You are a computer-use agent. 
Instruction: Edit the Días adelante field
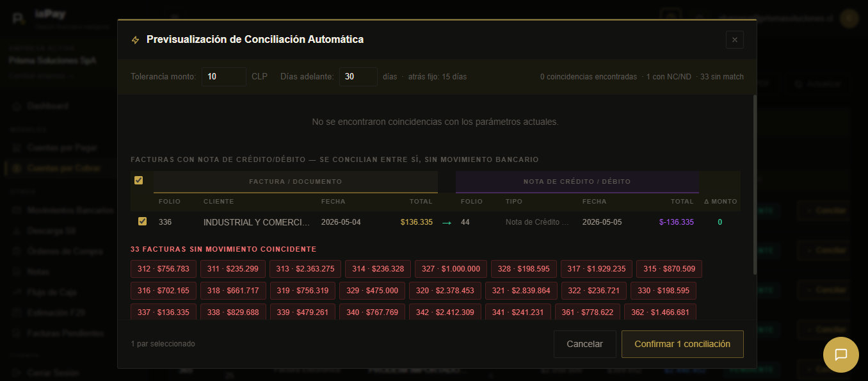click(358, 76)
